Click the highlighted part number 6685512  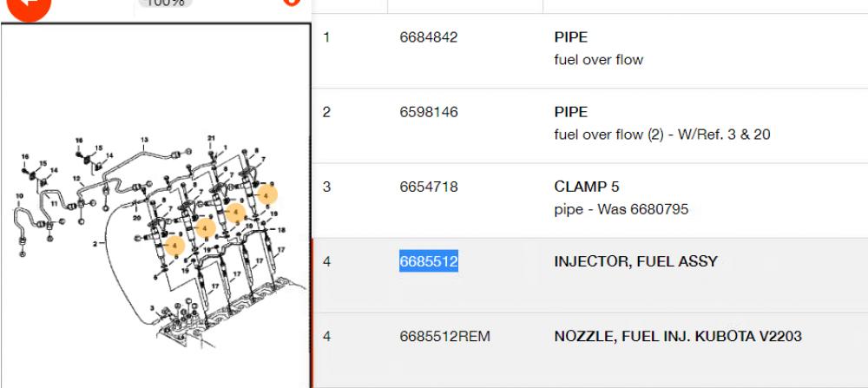pos(428,261)
